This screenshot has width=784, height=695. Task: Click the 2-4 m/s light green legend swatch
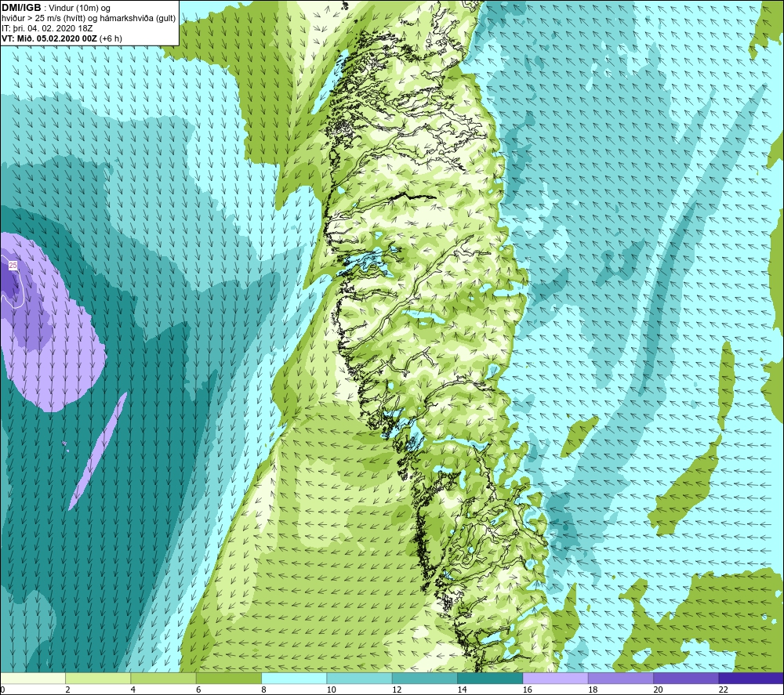pos(98,678)
